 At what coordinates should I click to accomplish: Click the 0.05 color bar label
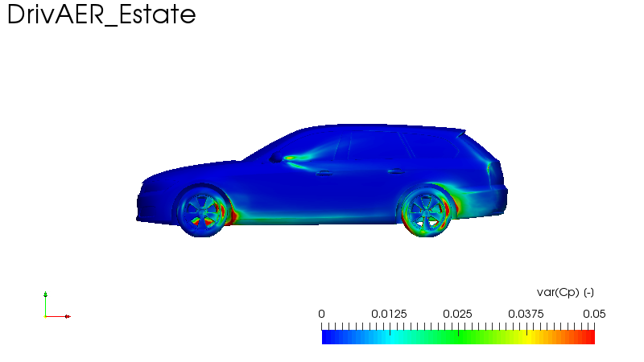pyautogui.click(x=594, y=314)
